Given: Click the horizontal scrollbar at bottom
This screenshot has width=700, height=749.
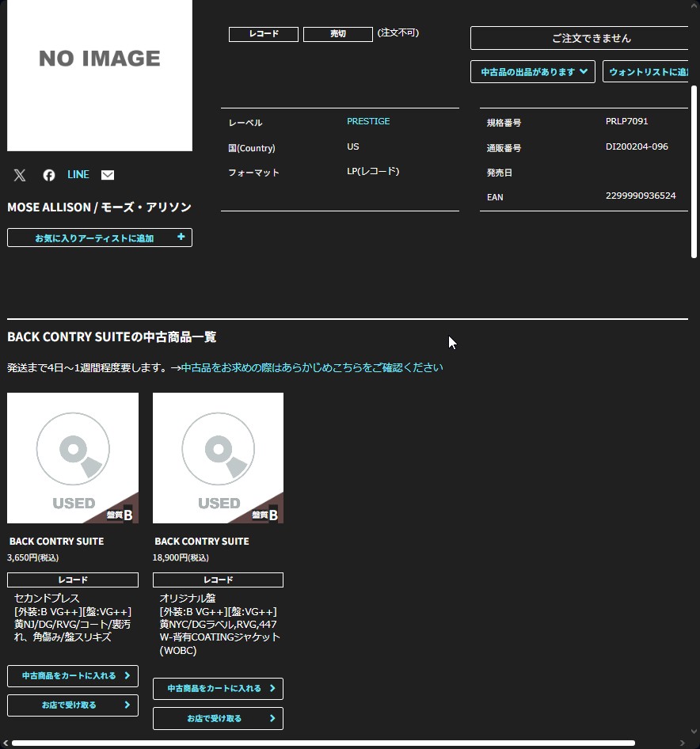Looking at the screenshot, I should pyautogui.click(x=323, y=743).
